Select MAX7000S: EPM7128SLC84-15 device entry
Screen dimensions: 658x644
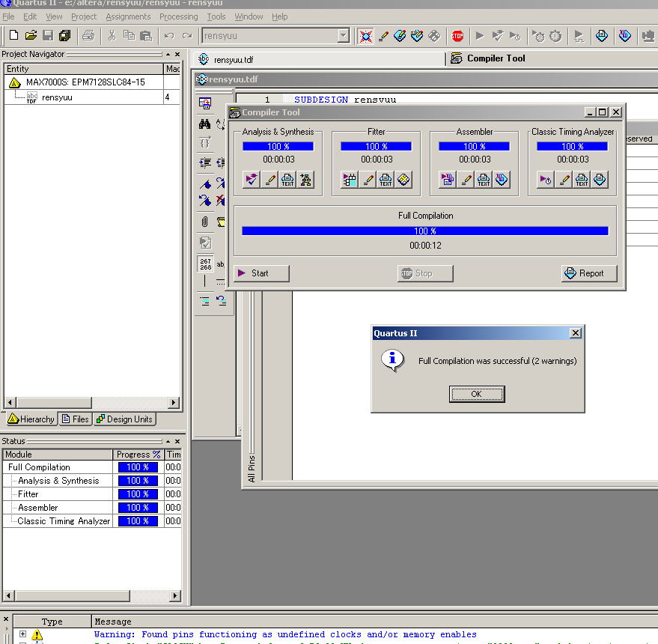[x=85, y=82]
